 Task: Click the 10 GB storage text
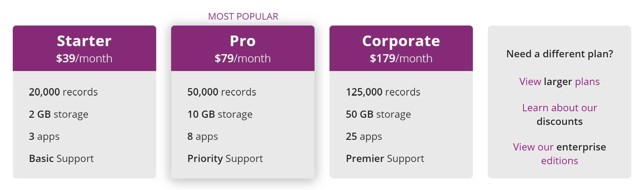(220, 114)
